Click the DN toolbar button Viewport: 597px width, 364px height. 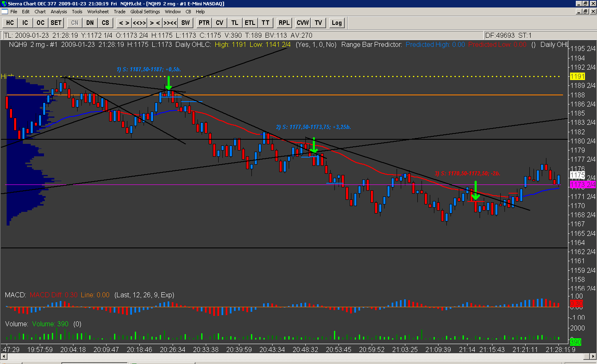point(90,23)
